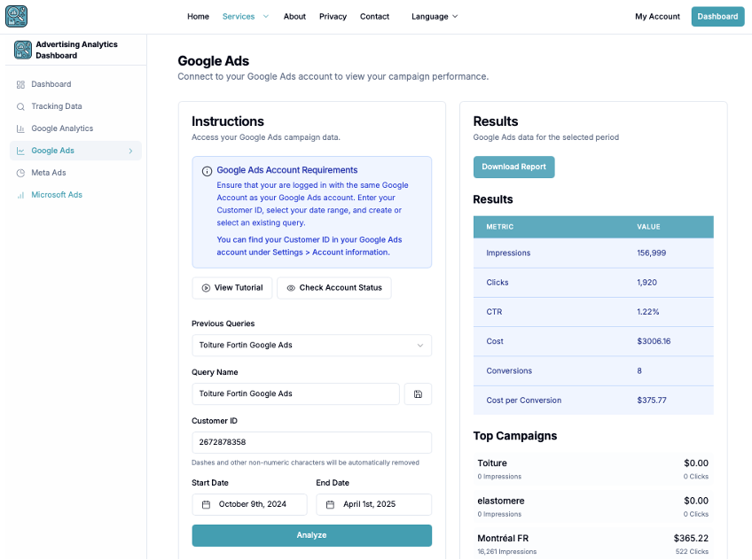Click the Toiture campaign row
Image resolution: width=752 pixels, height=560 pixels.
pyautogui.click(x=593, y=469)
